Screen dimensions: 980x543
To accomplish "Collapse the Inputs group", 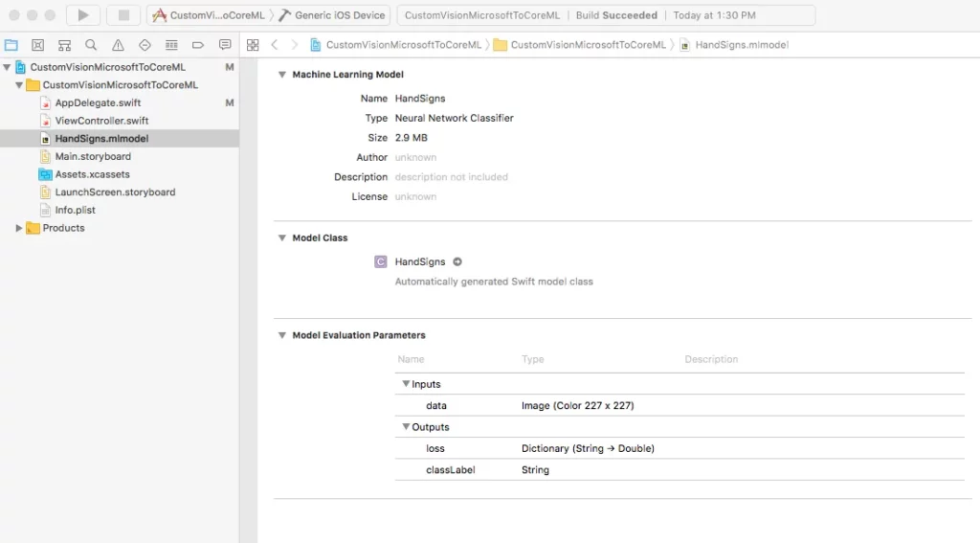I will pyautogui.click(x=406, y=384).
